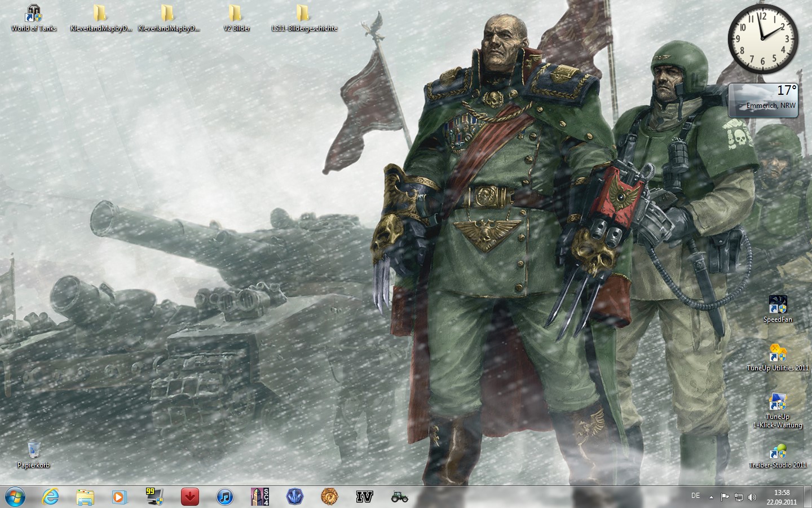Screen dimensions: 812x508
Task: Launch SimCity 4 from the taskbar
Action: tap(260, 497)
